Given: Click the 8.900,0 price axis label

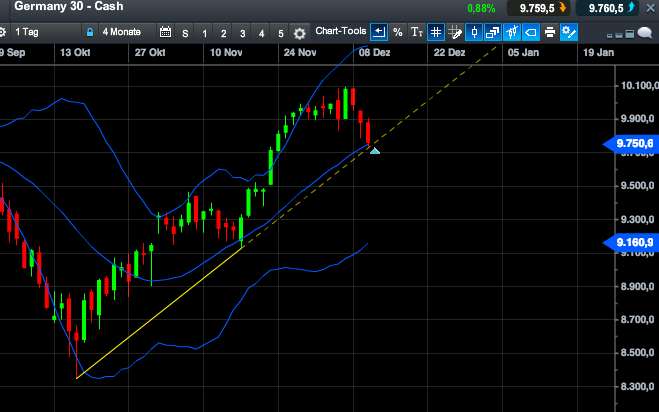Looking at the screenshot, I should [x=638, y=287].
